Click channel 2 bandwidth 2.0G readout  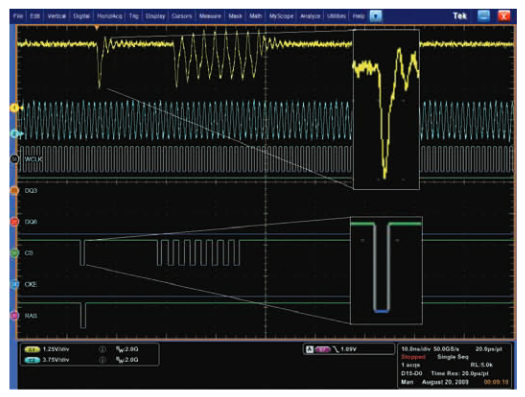coord(127,360)
